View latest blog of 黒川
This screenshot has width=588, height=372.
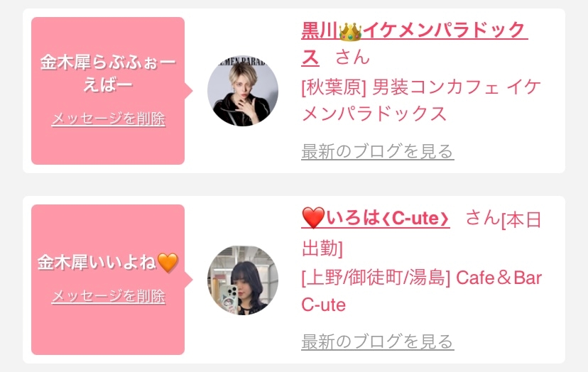[x=378, y=151]
